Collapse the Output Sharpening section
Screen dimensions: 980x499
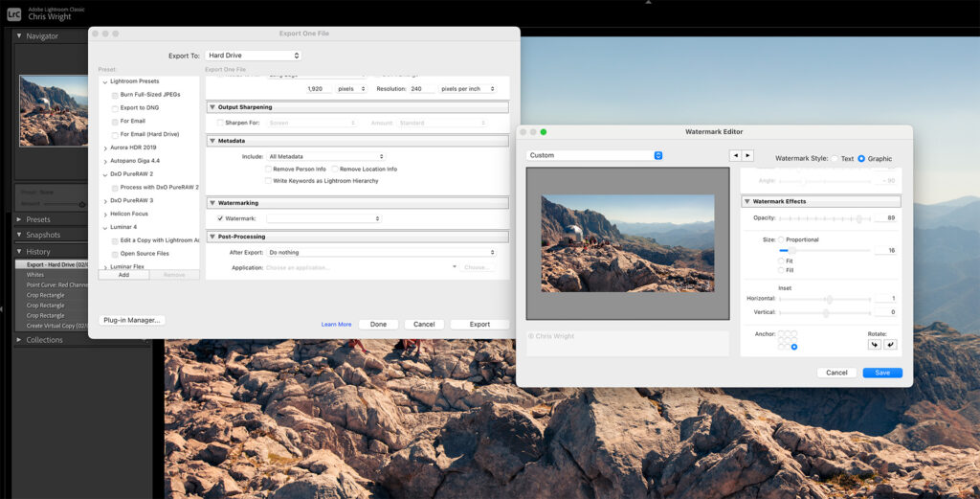(212, 107)
